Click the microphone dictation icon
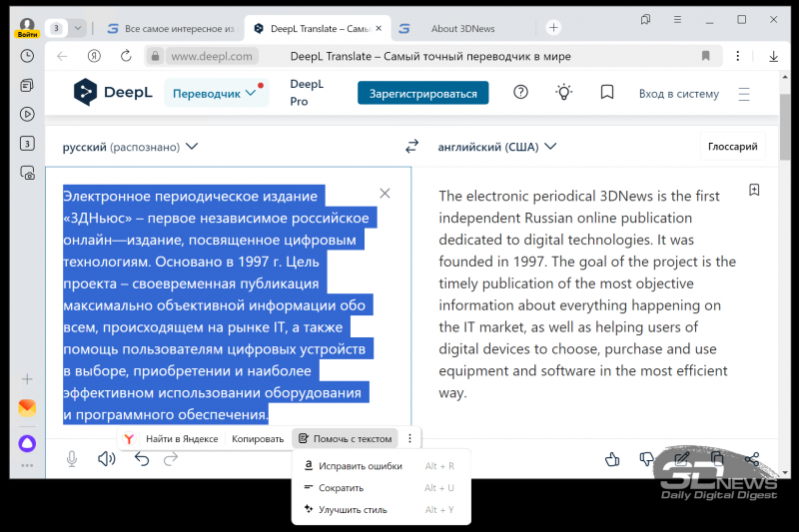 72,459
